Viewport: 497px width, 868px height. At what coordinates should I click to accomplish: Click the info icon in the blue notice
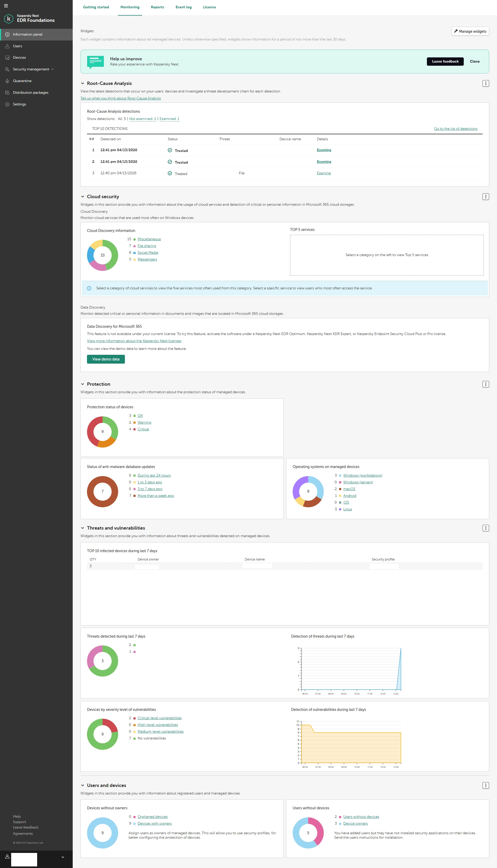(89, 288)
